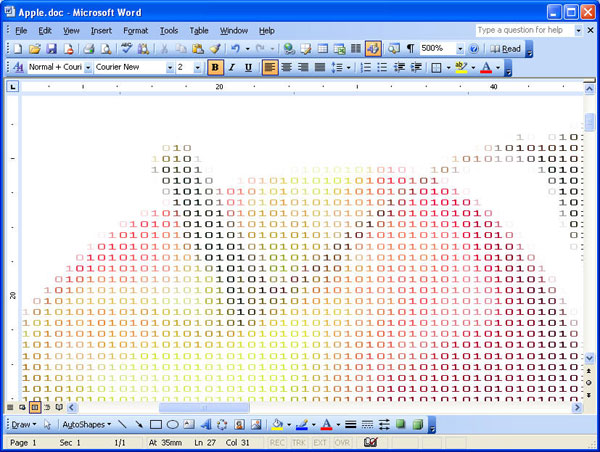Switch to Normal view button
Screen dimensions: 600x452
10,407
